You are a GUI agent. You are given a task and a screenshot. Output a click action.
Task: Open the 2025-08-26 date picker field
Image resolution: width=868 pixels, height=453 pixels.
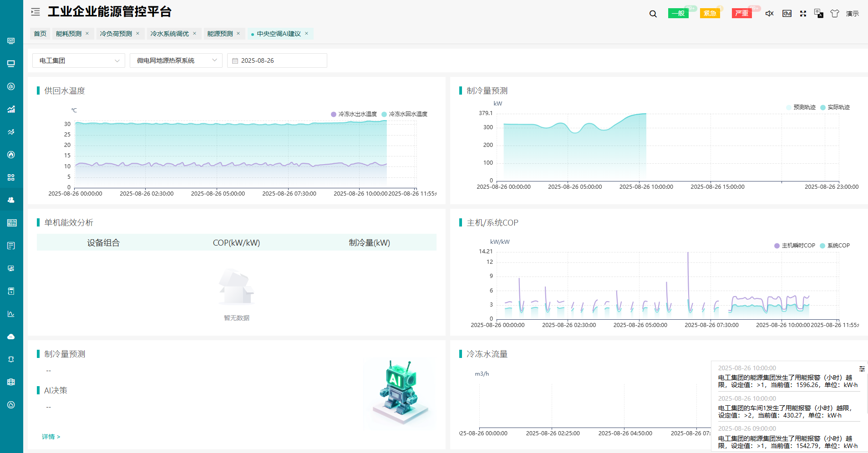point(277,60)
